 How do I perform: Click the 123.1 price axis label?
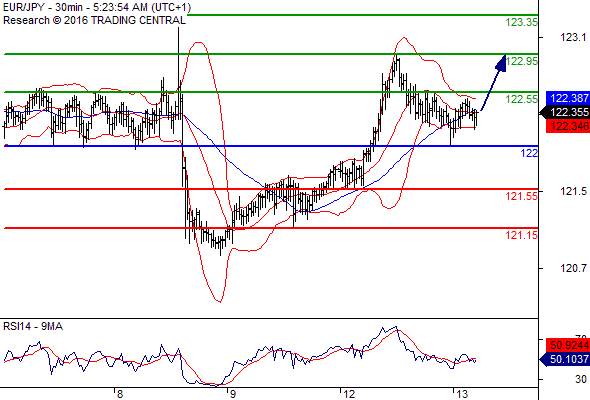pos(573,37)
